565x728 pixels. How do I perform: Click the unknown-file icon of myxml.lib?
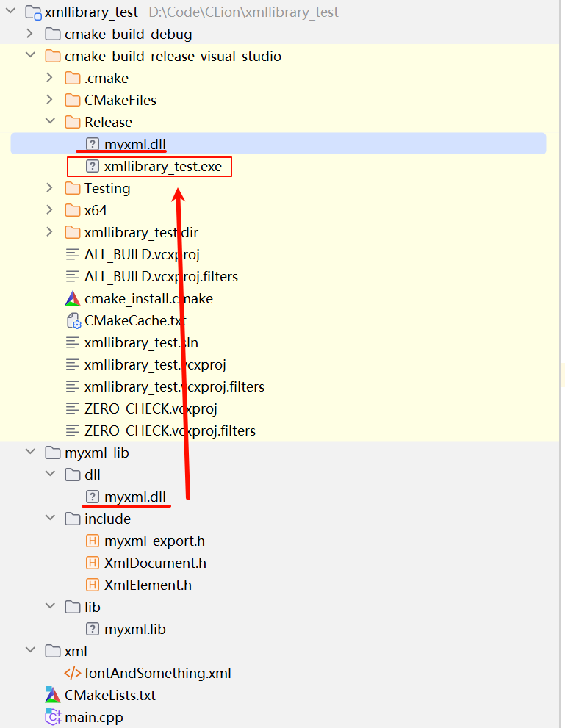point(93,629)
